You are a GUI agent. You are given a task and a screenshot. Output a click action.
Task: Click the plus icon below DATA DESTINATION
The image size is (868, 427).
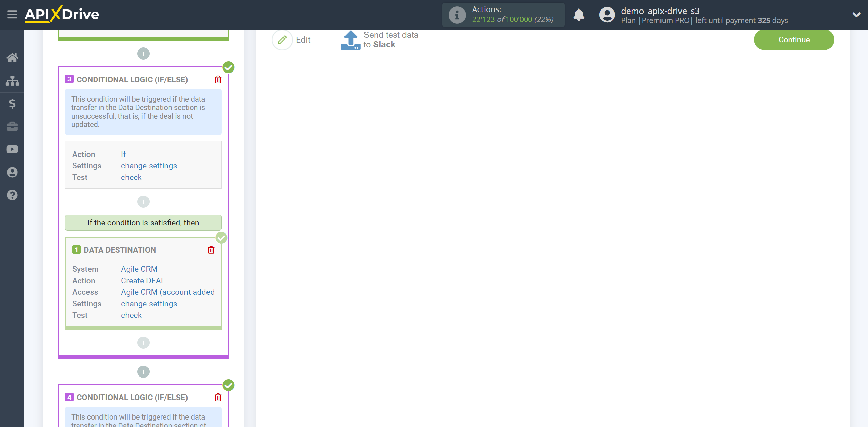(x=143, y=343)
